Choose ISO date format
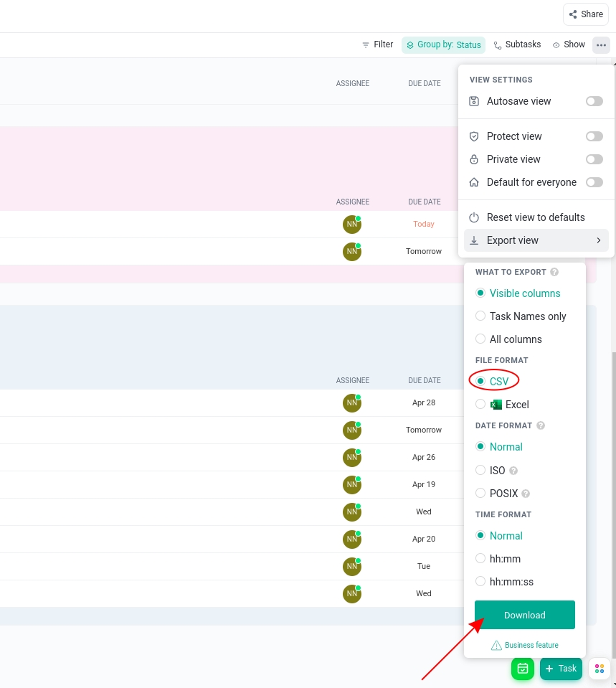 [x=480, y=470]
